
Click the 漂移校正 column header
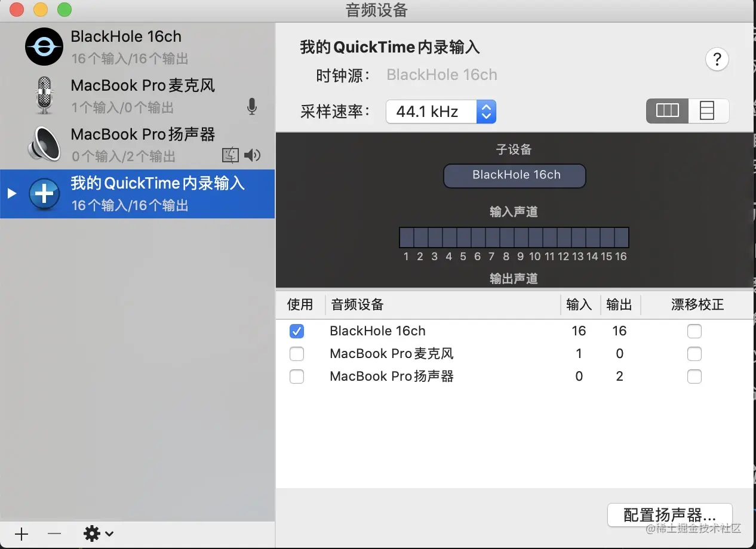(697, 305)
